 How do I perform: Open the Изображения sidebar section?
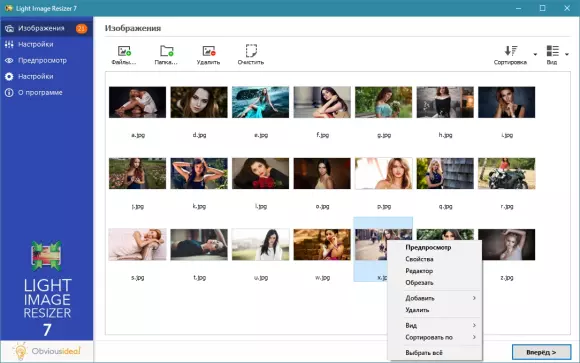click(46, 28)
